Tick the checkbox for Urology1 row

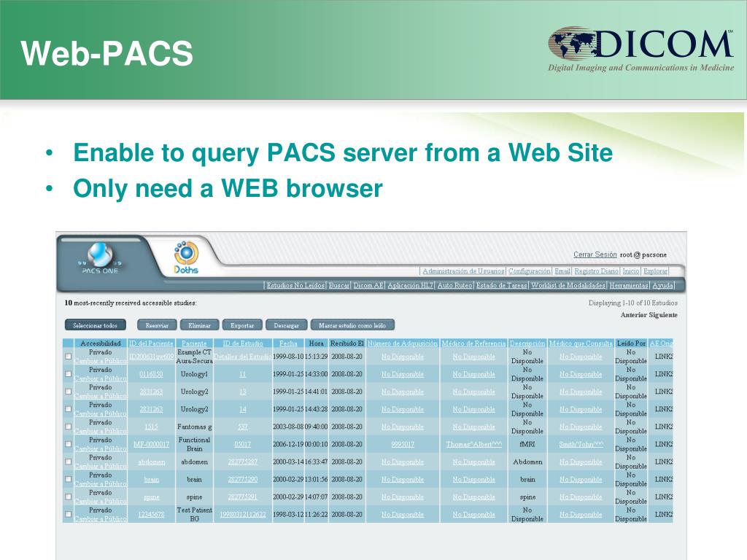(x=69, y=374)
